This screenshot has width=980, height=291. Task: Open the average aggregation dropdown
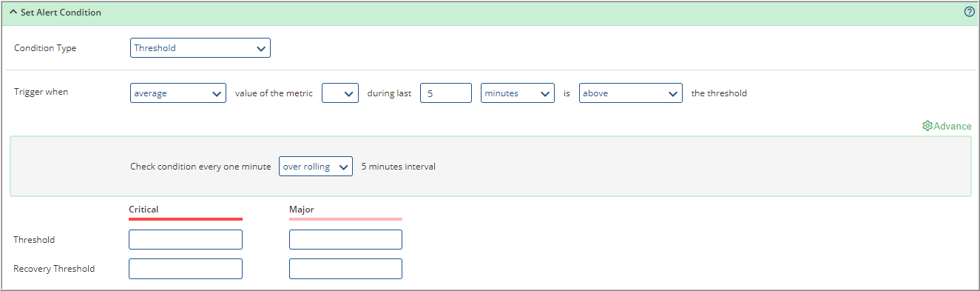coord(178,93)
